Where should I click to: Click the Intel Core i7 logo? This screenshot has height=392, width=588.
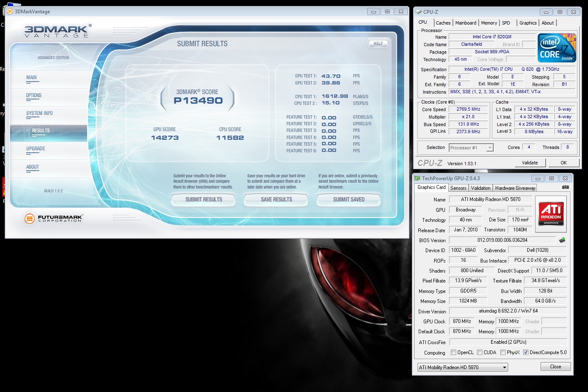[x=557, y=48]
